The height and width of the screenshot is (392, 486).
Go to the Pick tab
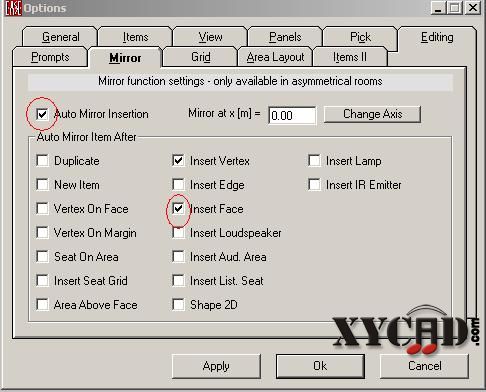click(360, 37)
